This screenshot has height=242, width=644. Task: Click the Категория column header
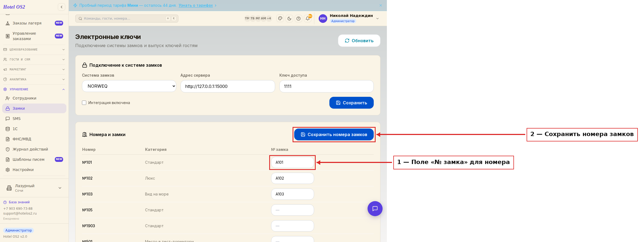point(156,150)
